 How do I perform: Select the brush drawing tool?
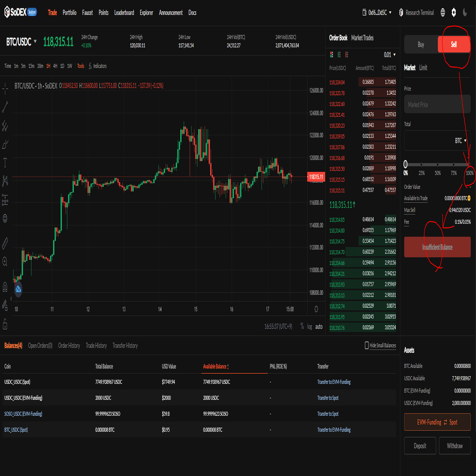(x=5, y=145)
